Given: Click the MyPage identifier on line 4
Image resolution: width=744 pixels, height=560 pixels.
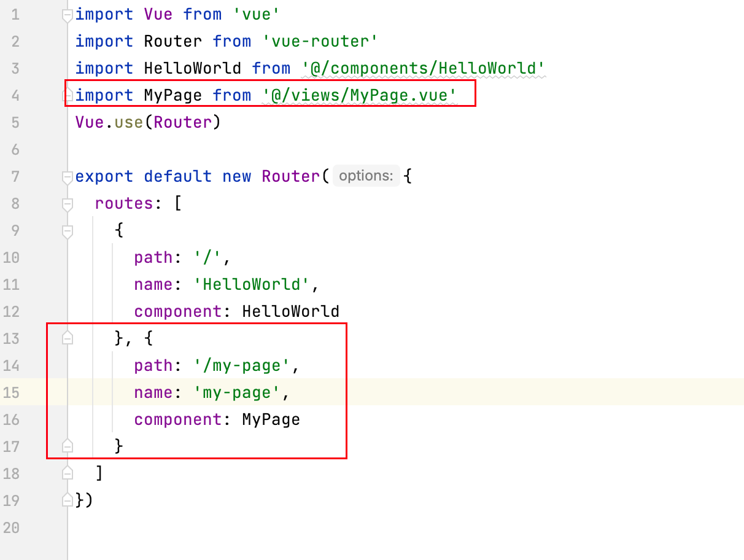Looking at the screenshot, I should pos(173,95).
